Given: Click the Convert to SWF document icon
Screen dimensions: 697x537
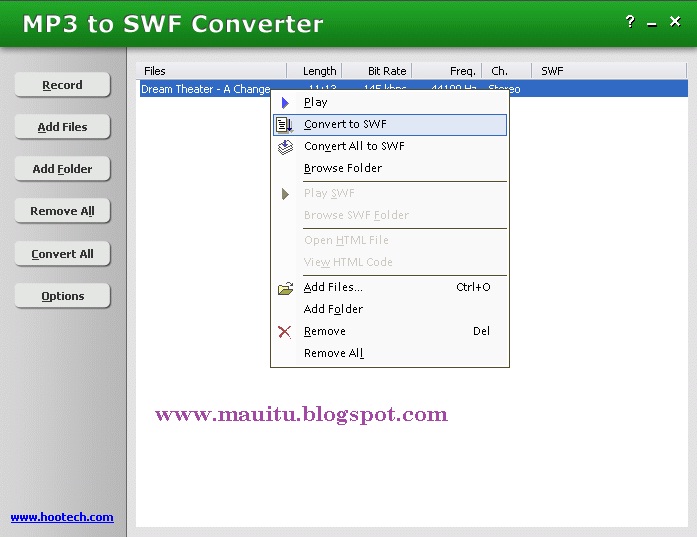Looking at the screenshot, I should click(x=284, y=124).
